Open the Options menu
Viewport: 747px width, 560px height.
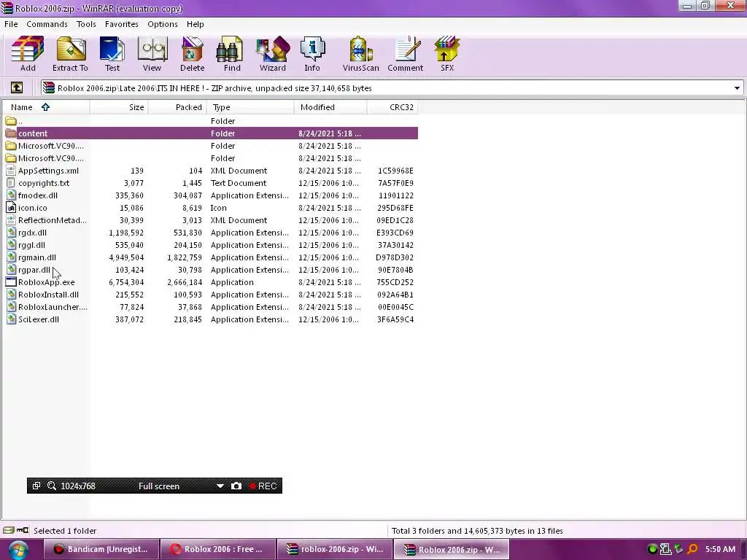click(x=163, y=24)
